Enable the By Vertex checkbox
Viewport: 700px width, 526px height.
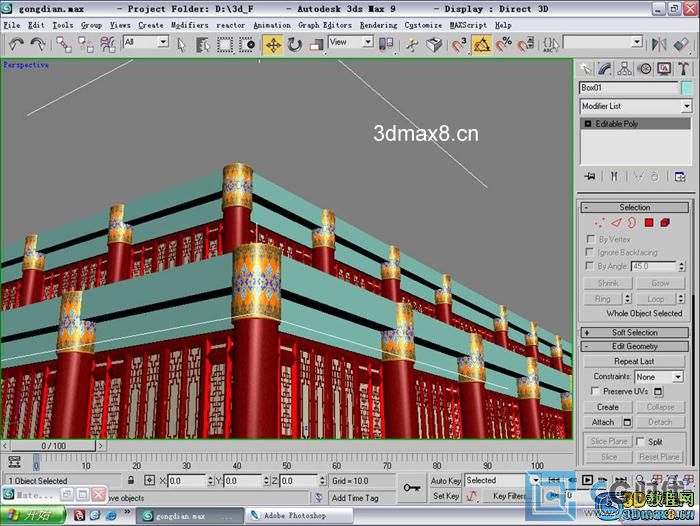point(591,239)
